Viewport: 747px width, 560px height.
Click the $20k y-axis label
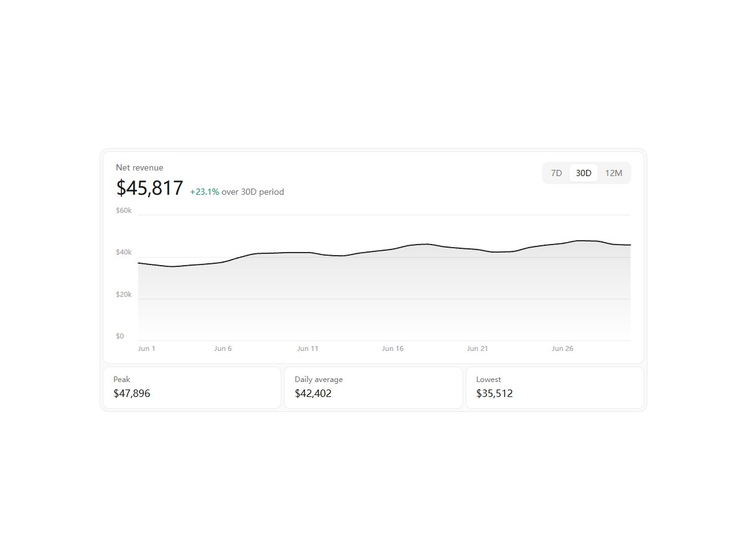[124, 294]
